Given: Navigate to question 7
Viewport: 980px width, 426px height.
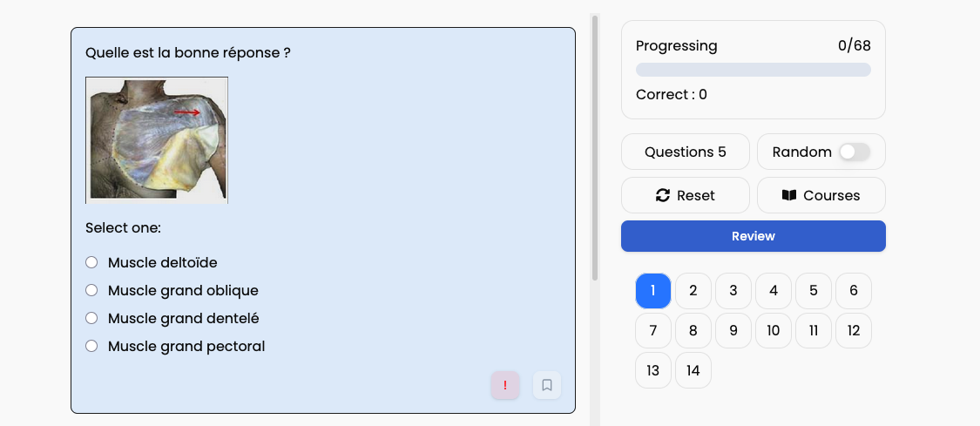Looking at the screenshot, I should (x=653, y=330).
